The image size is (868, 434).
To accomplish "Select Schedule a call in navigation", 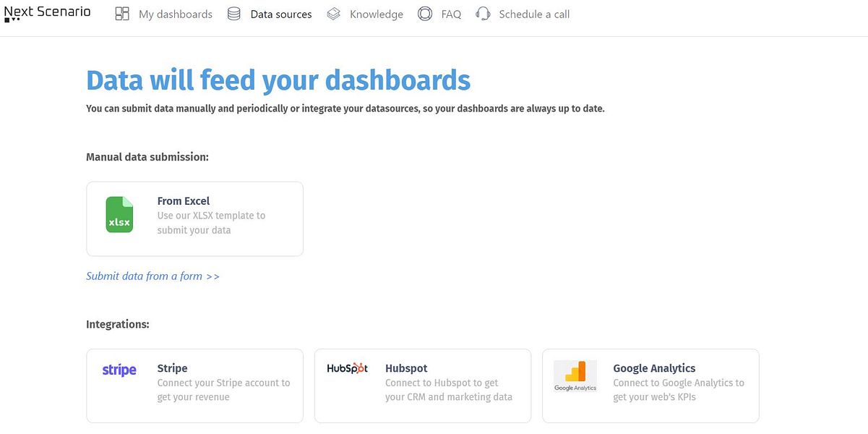I will pyautogui.click(x=534, y=14).
